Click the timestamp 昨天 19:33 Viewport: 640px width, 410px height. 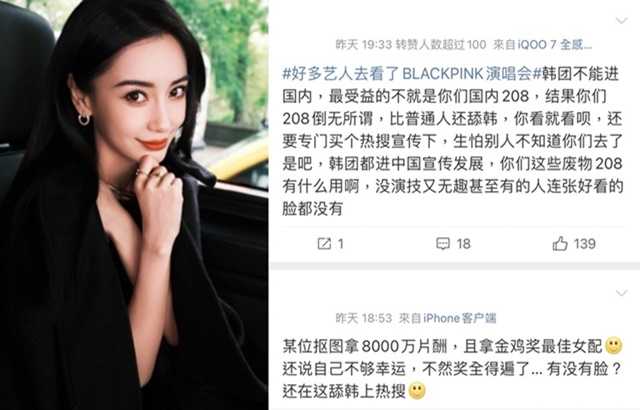coord(364,44)
